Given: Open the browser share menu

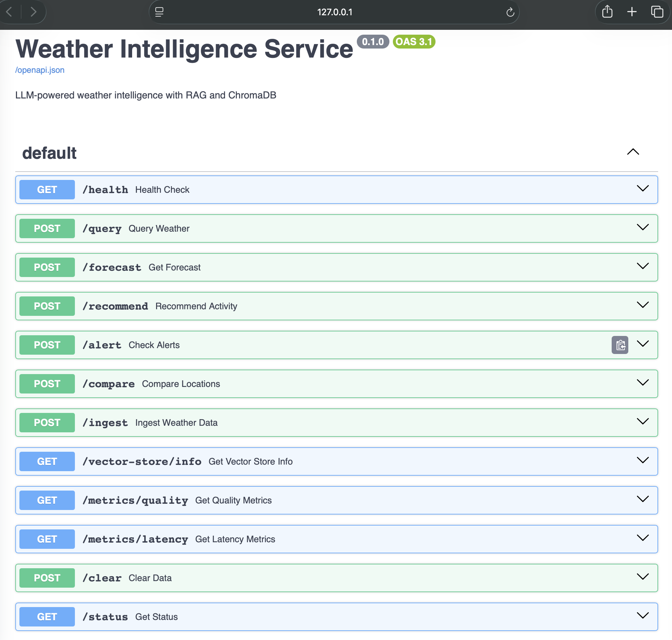Looking at the screenshot, I should coord(607,11).
